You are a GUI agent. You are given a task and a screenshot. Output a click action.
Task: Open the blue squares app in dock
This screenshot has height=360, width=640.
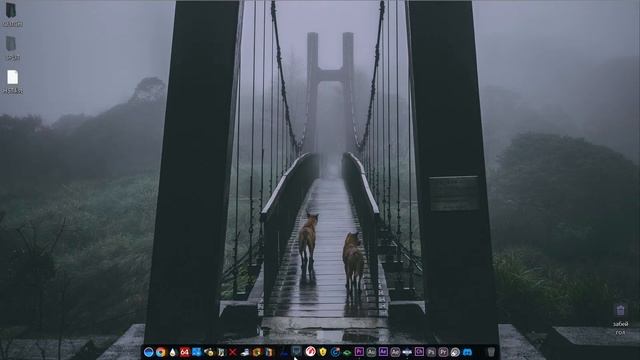[x=196, y=352]
